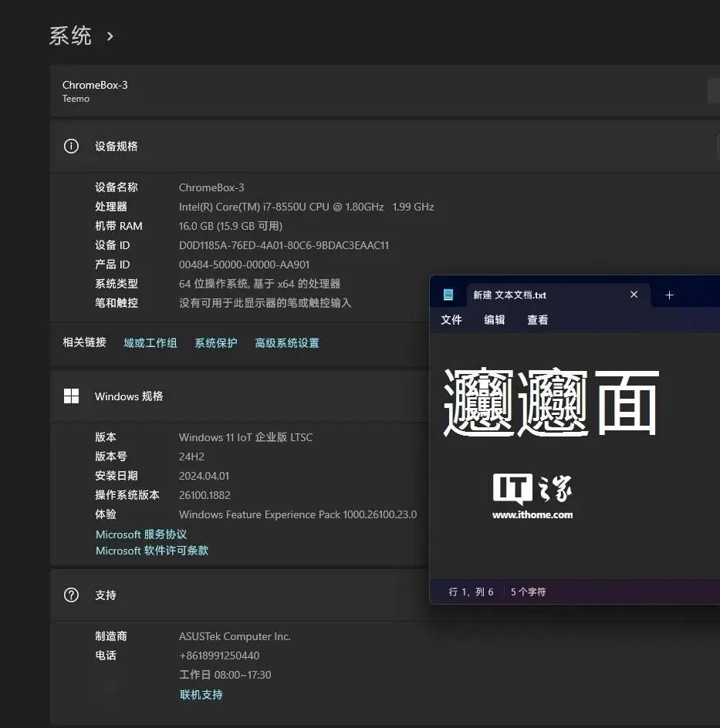Click the 行 1, 列 6 status indicator
The width and height of the screenshot is (720, 728).
[x=471, y=592]
